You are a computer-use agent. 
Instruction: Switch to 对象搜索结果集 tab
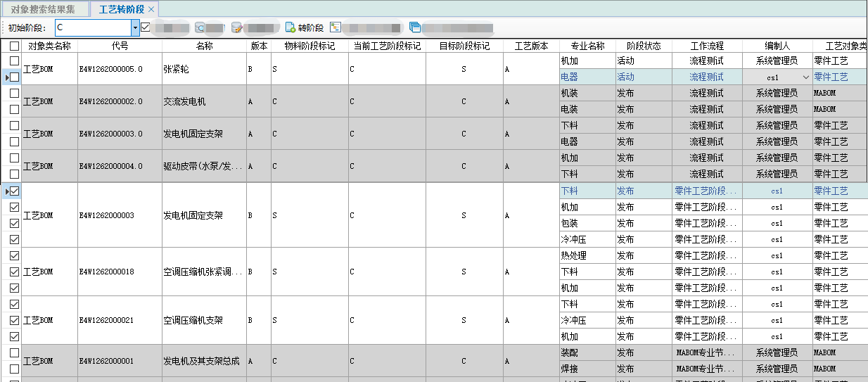[44, 10]
